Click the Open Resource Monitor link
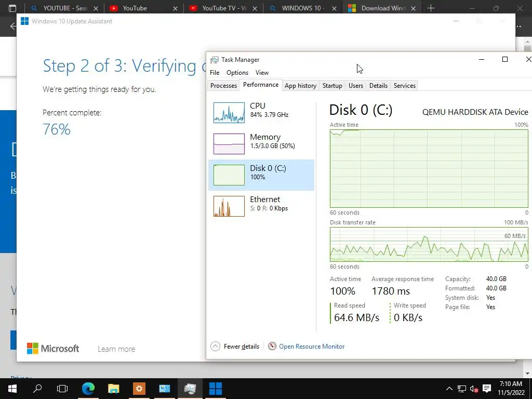532x399 pixels. click(x=312, y=347)
